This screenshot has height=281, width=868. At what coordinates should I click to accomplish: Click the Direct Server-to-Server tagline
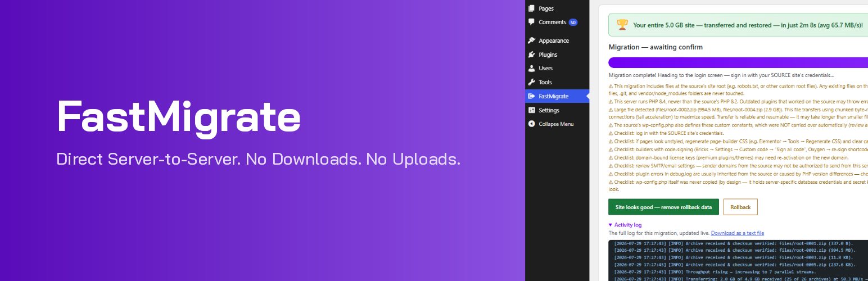(259, 159)
